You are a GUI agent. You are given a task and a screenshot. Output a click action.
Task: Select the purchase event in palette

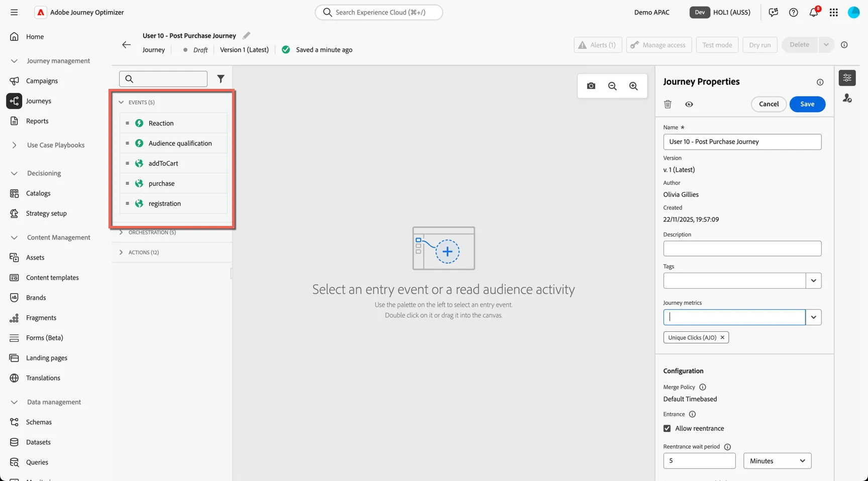(173, 183)
